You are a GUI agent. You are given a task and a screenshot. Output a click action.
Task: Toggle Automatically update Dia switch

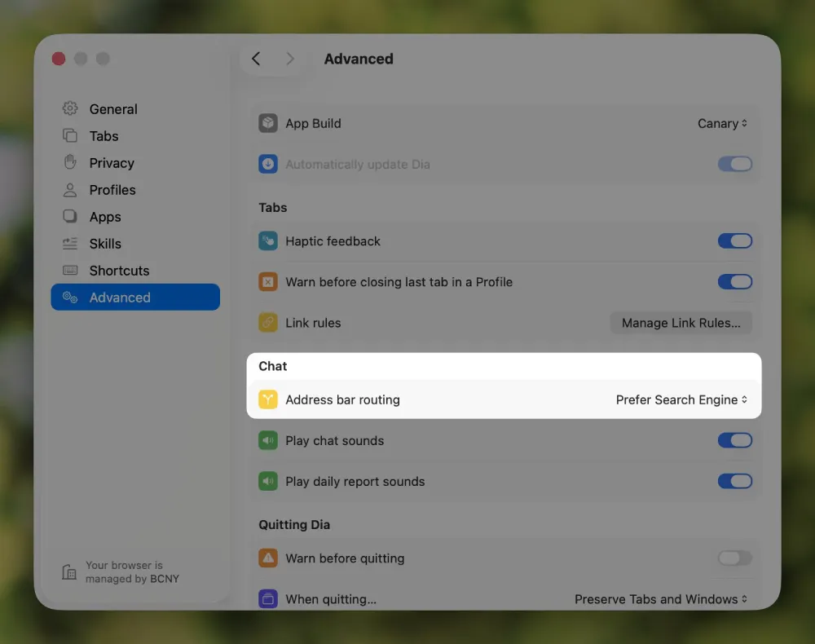pyautogui.click(x=735, y=164)
